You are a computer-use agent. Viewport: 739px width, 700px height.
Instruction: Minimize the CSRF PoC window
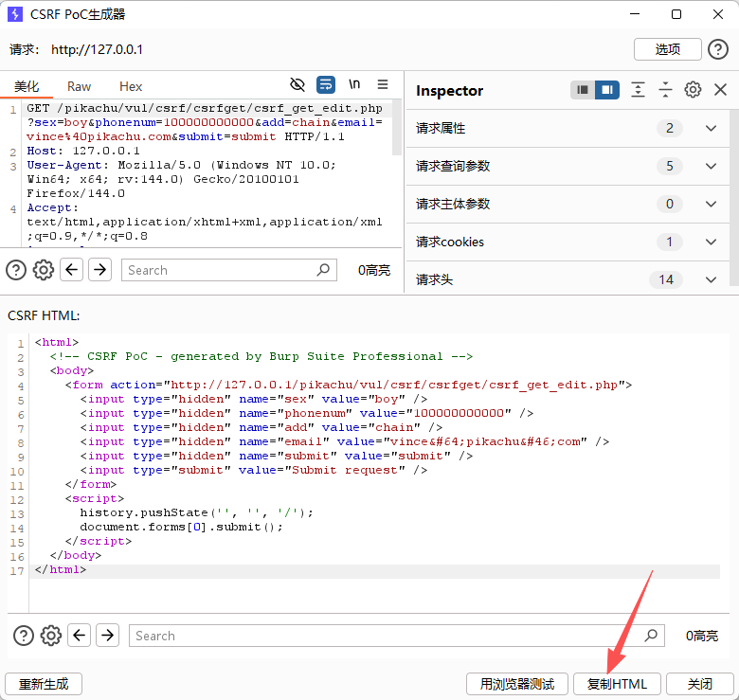tap(635, 14)
